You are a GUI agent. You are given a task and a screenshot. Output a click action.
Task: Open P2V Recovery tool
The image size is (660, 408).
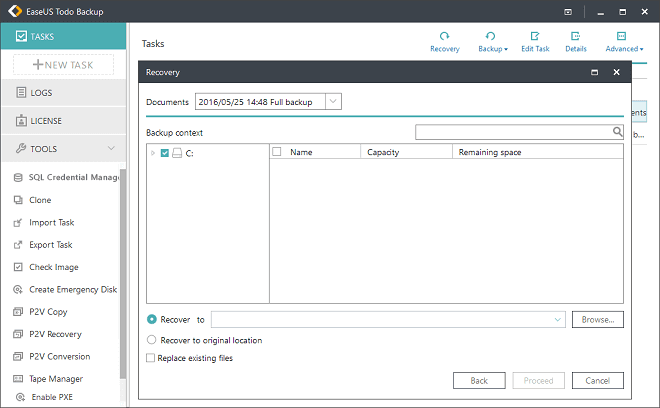point(55,334)
